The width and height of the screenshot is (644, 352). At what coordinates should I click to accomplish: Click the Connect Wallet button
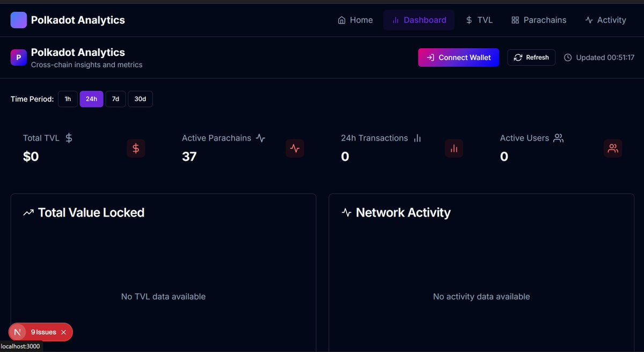458,58
